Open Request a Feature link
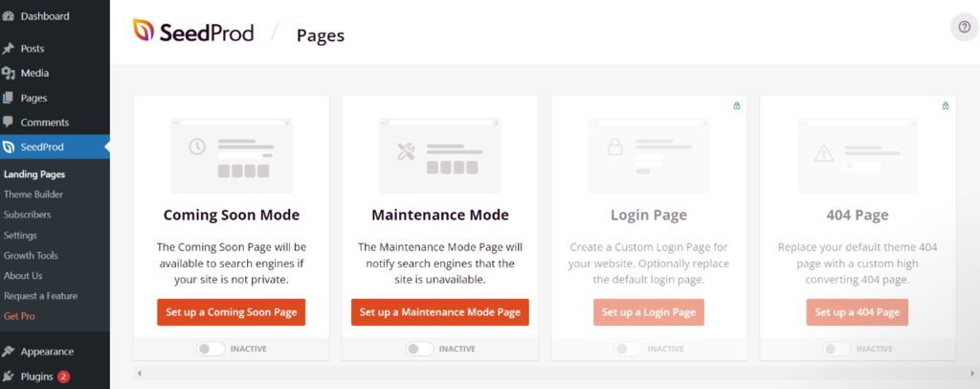This screenshot has height=389, width=980. pyautogui.click(x=40, y=296)
